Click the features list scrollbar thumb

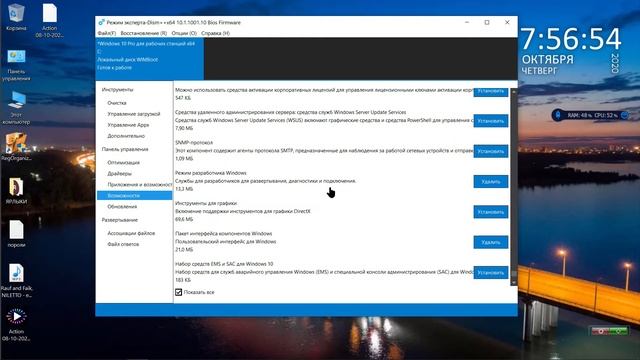click(513, 274)
